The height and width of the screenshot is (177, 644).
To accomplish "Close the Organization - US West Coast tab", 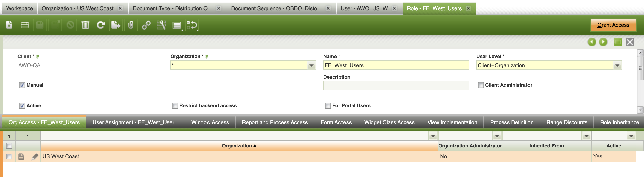I will (x=120, y=8).
